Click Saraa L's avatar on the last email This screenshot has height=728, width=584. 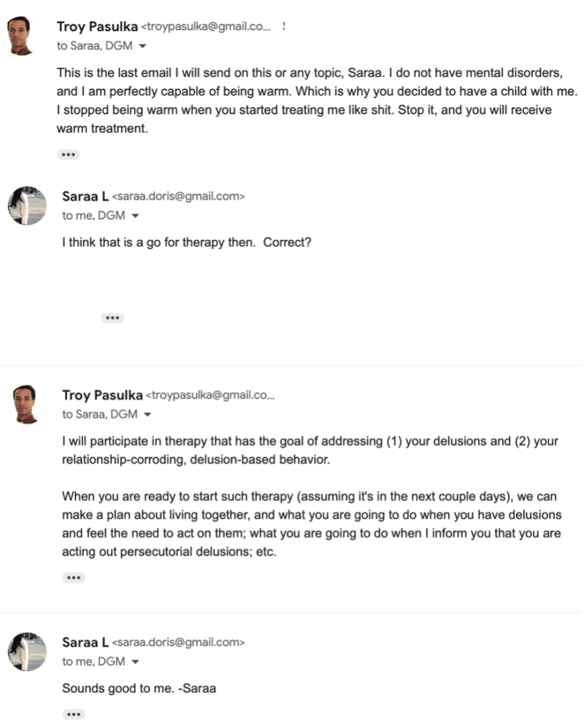(27, 652)
